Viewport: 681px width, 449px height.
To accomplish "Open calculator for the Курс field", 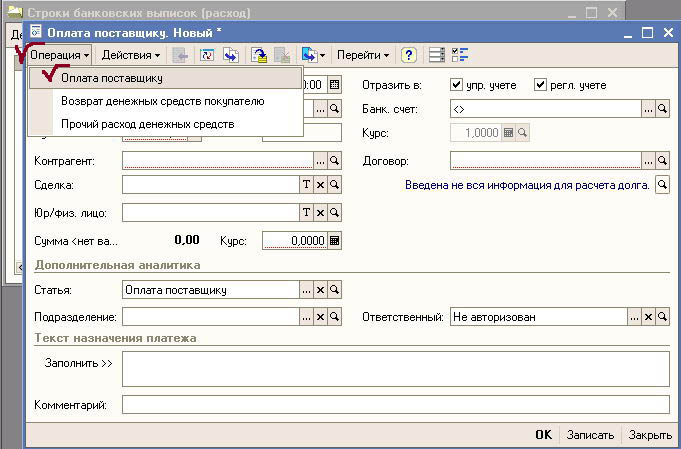I will (334, 240).
